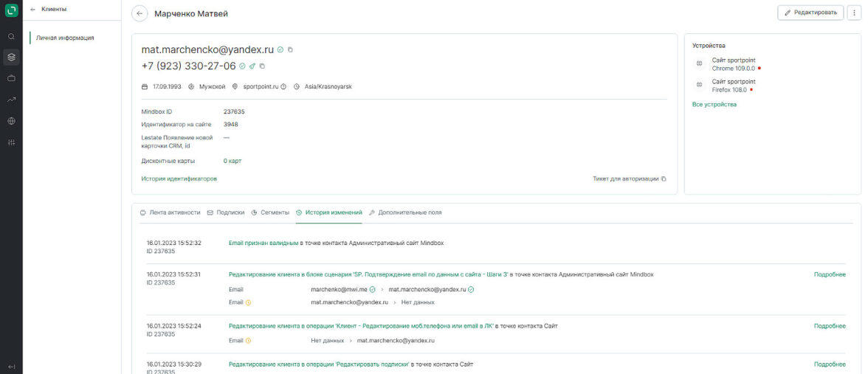Screen dimensions: 868x374
Task: Click the sportpoint.ru site text
Action: click(261, 87)
